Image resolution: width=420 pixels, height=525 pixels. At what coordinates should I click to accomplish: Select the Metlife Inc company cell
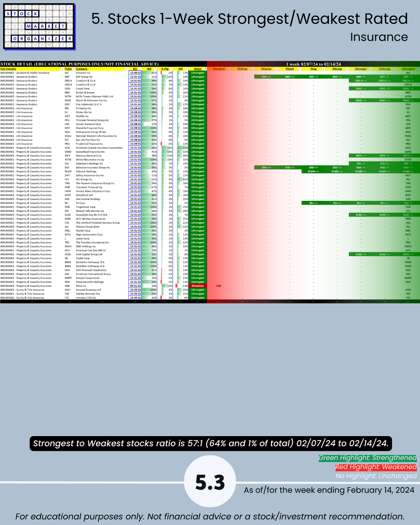[102, 116]
